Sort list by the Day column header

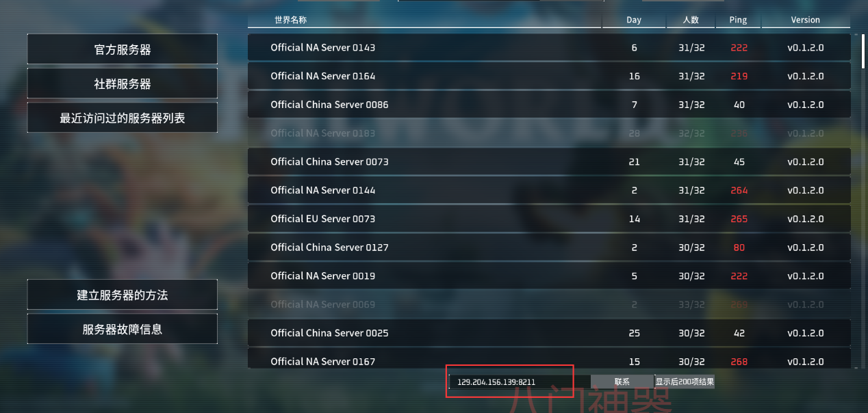(x=634, y=20)
